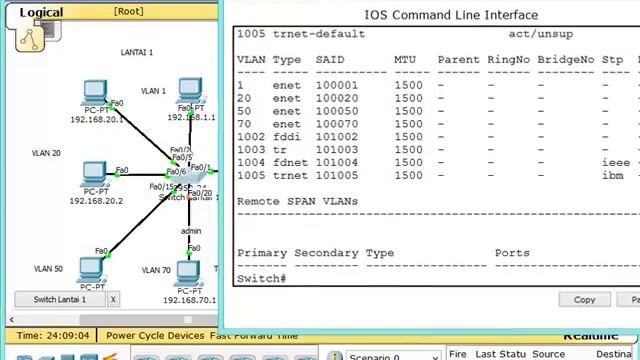640x360 pixels.
Task: Click Fast Forward Time
Action: [x=254, y=336]
